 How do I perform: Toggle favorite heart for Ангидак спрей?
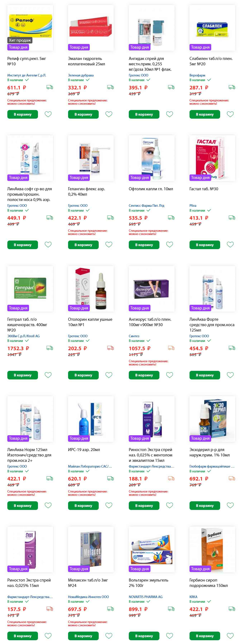click(x=170, y=114)
